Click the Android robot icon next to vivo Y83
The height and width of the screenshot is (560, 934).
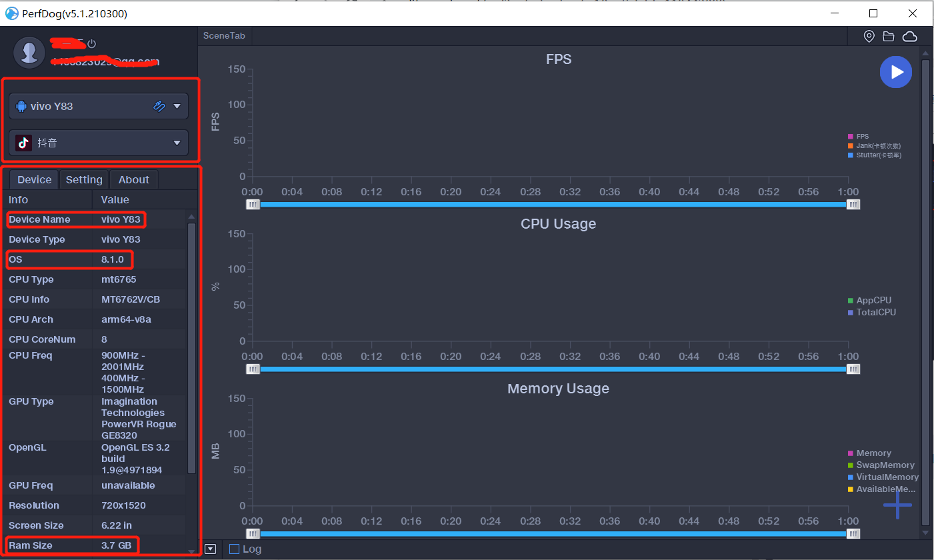21,106
